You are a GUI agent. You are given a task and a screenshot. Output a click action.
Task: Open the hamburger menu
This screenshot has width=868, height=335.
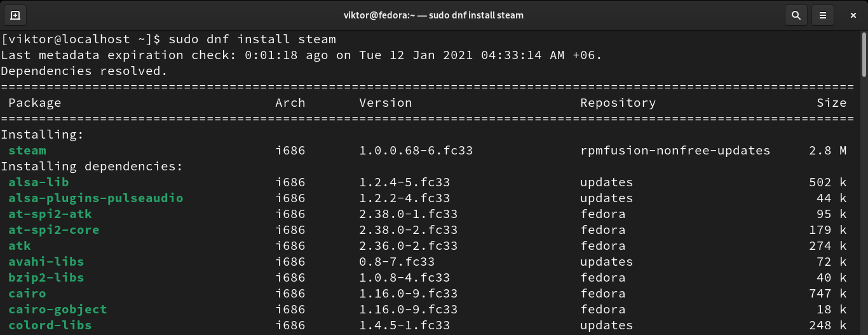pyautogui.click(x=823, y=15)
